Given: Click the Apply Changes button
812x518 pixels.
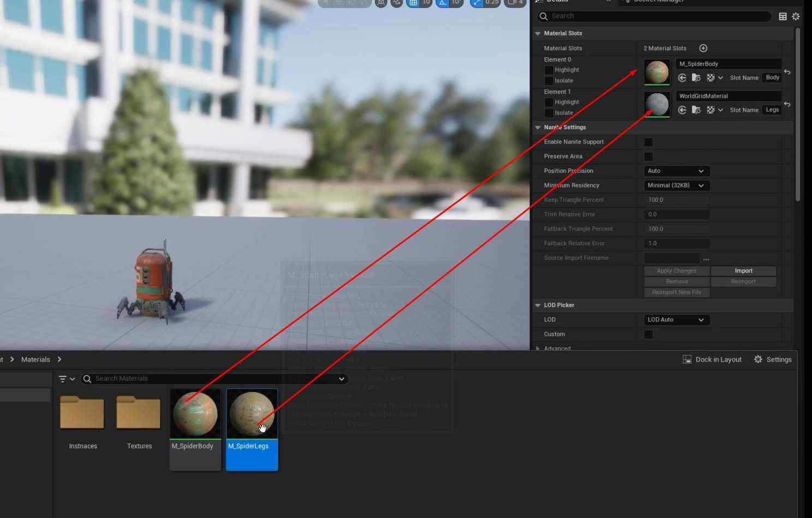Looking at the screenshot, I should (x=677, y=271).
